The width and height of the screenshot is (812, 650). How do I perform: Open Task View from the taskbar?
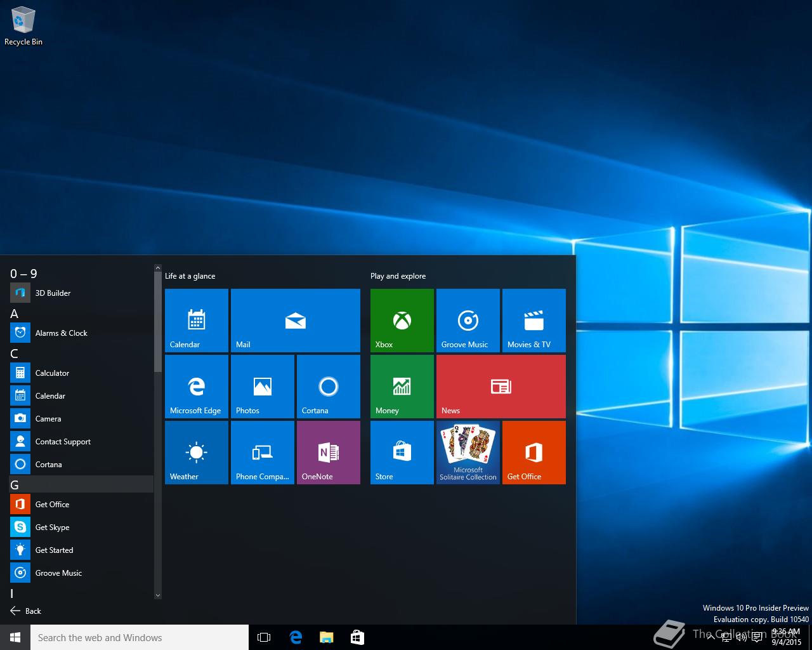pyautogui.click(x=264, y=637)
